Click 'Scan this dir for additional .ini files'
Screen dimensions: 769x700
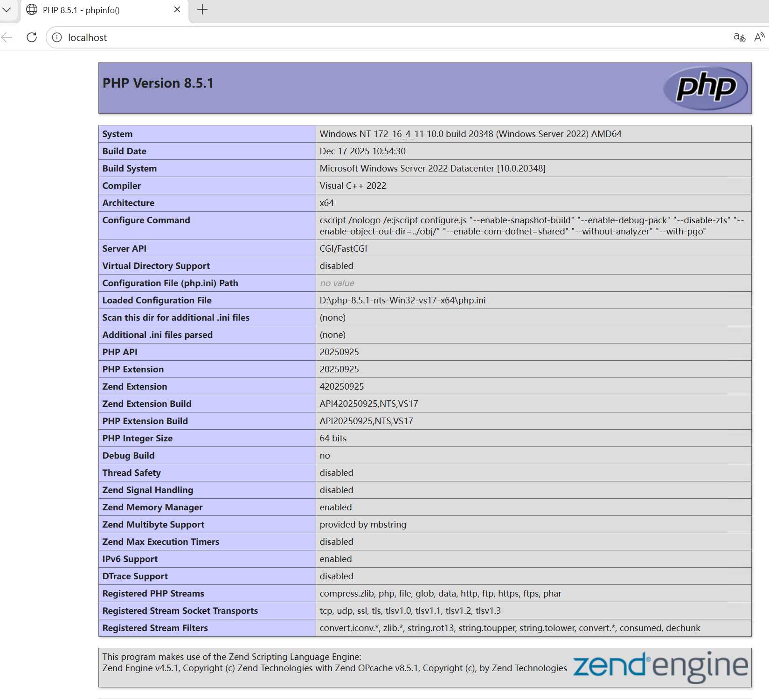pos(176,318)
